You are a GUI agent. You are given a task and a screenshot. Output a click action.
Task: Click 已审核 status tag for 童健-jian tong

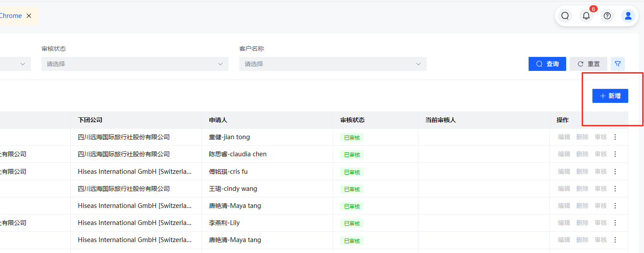pyautogui.click(x=352, y=137)
